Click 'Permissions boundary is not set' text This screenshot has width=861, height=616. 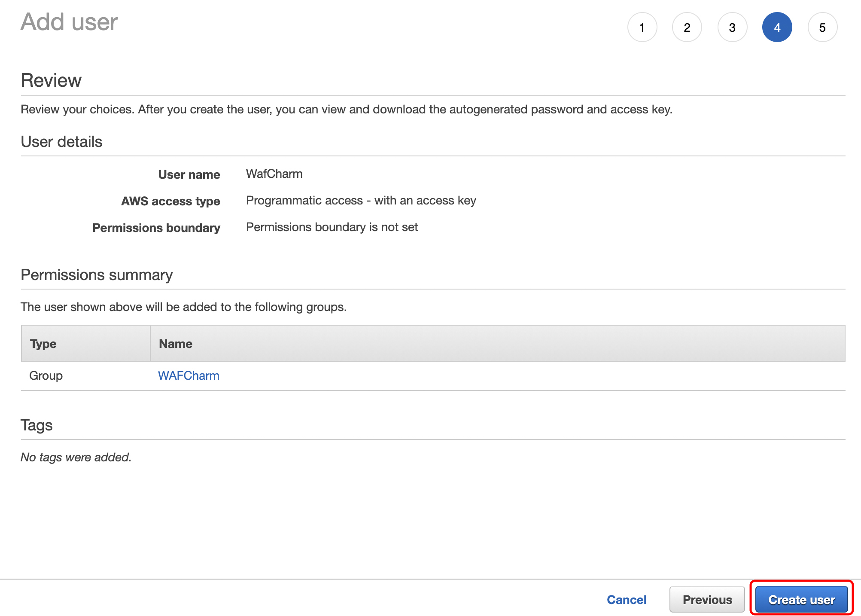pos(332,227)
